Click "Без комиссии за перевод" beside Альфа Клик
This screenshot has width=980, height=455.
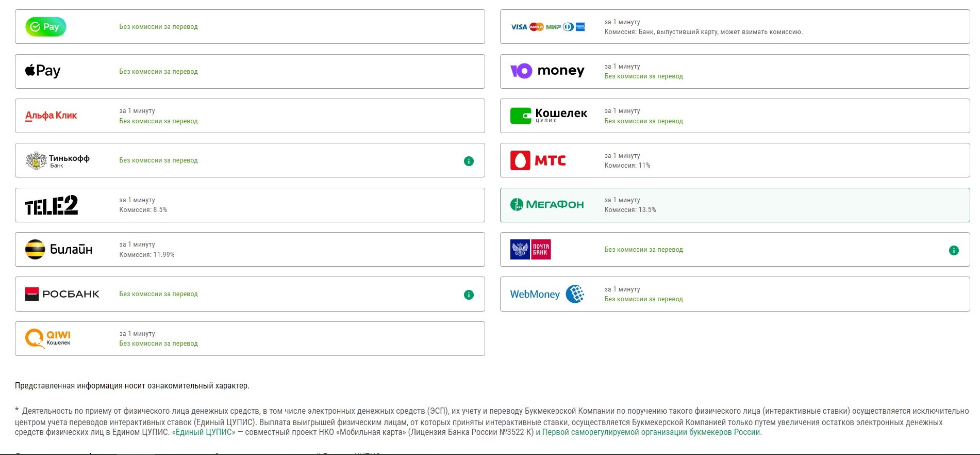point(159,121)
